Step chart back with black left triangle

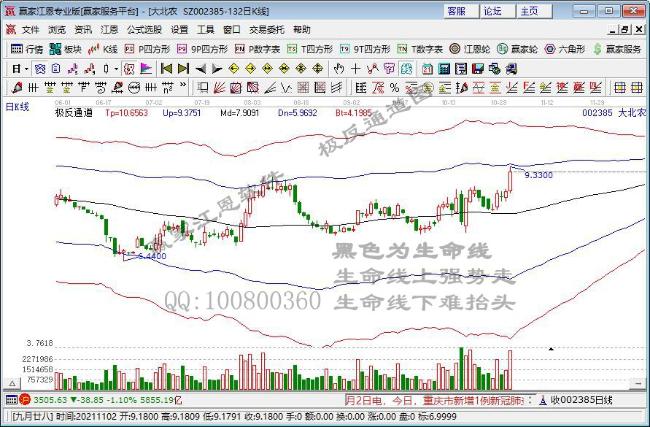click(201, 69)
